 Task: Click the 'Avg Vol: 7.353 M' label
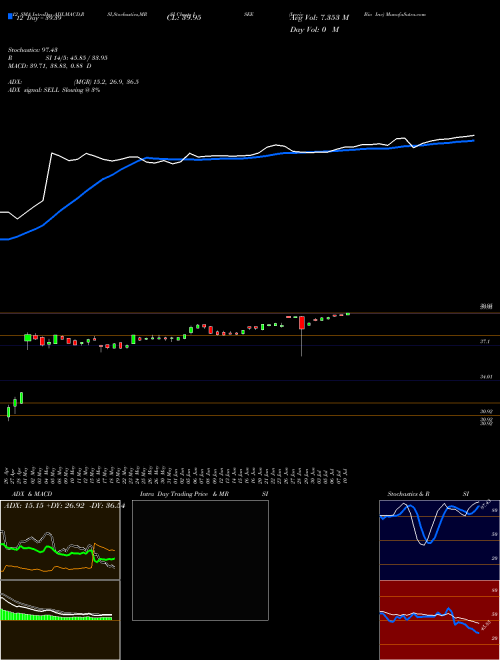click(x=319, y=18)
